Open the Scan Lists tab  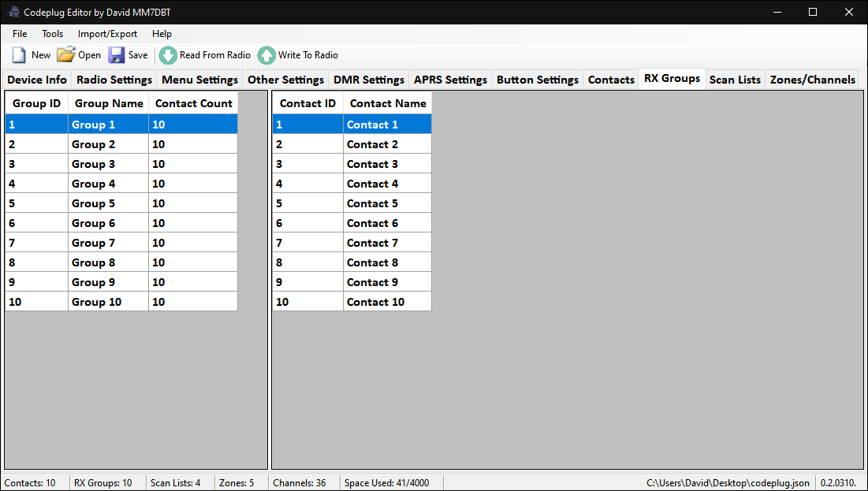coord(735,80)
